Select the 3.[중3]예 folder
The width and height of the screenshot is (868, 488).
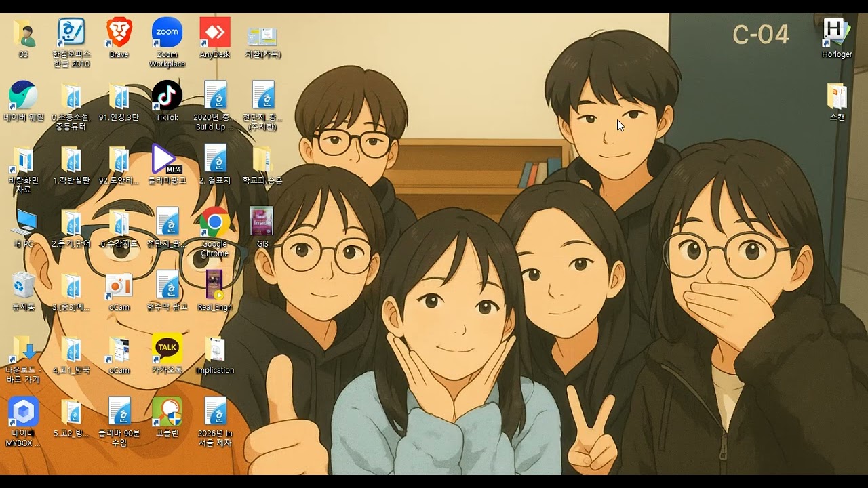[x=71, y=291]
